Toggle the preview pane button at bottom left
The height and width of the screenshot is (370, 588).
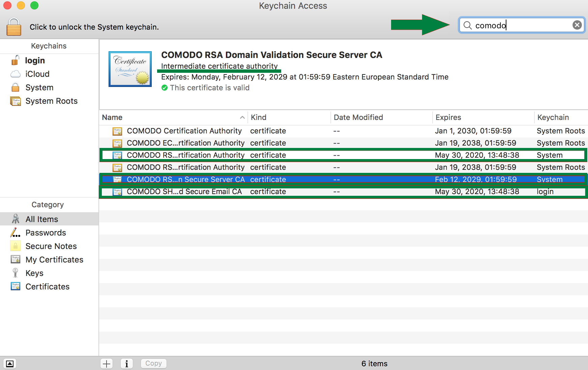[x=10, y=364]
